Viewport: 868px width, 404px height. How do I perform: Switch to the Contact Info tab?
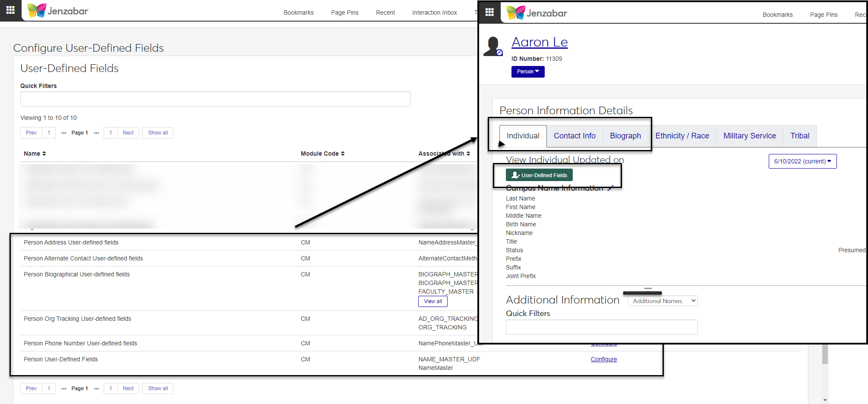tap(574, 136)
